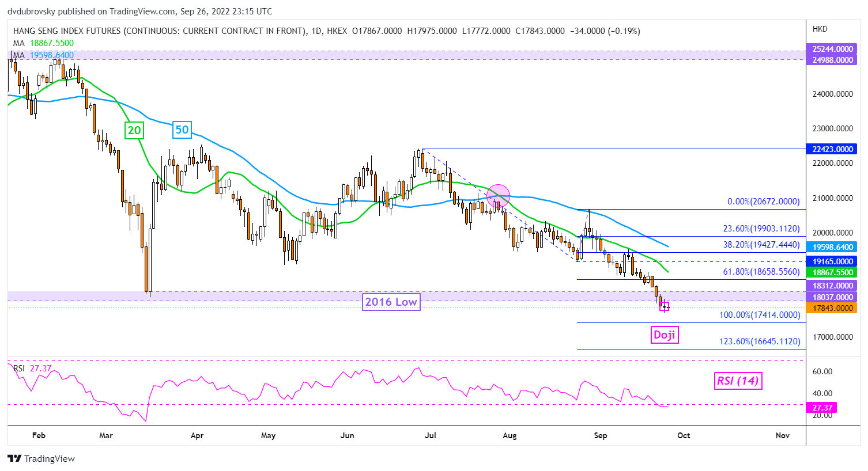
Task: Click the 21000.0000 price axis label
Action: pos(833,198)
